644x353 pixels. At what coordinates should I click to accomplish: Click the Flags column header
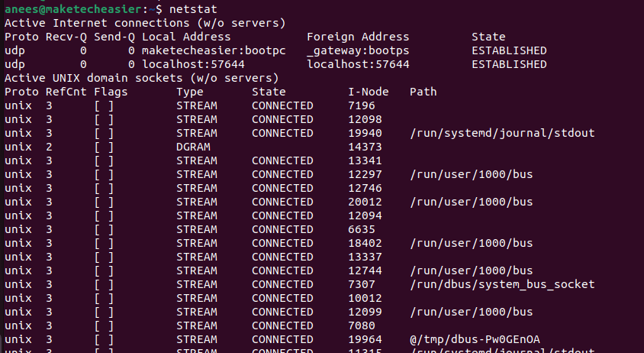pos(111,92)
